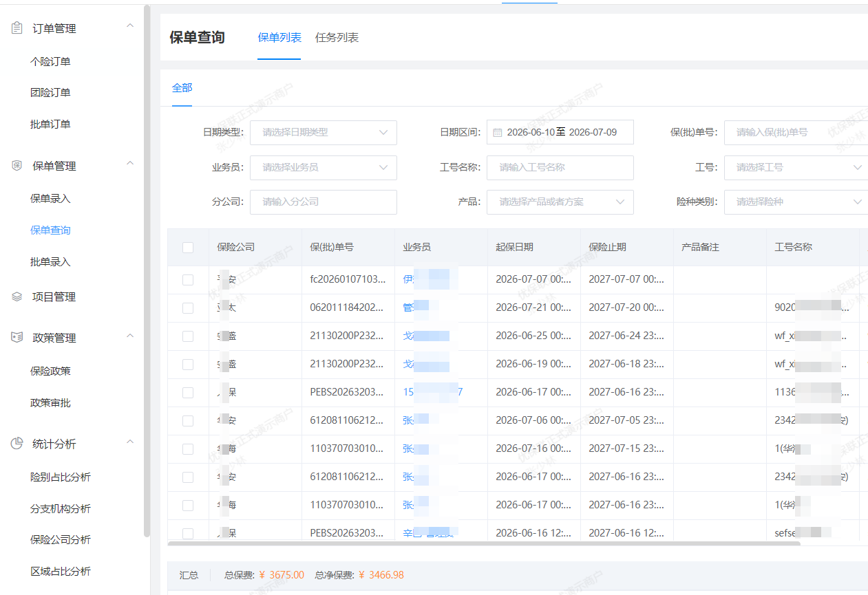Image resolution: width=868 pixels, height=595 pixels.
Task: Check the row starting 2026-07-06
Action: pyautogui.click(x=188, y=421)
